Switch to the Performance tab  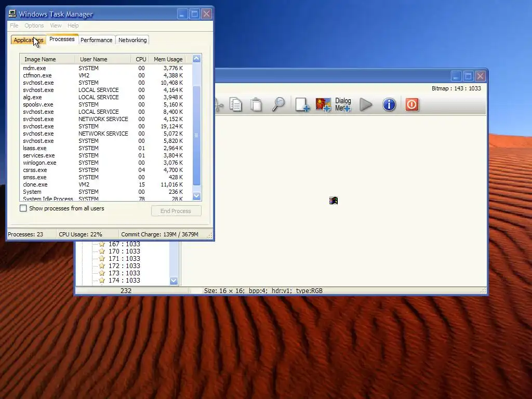click(x=96, y=40)
